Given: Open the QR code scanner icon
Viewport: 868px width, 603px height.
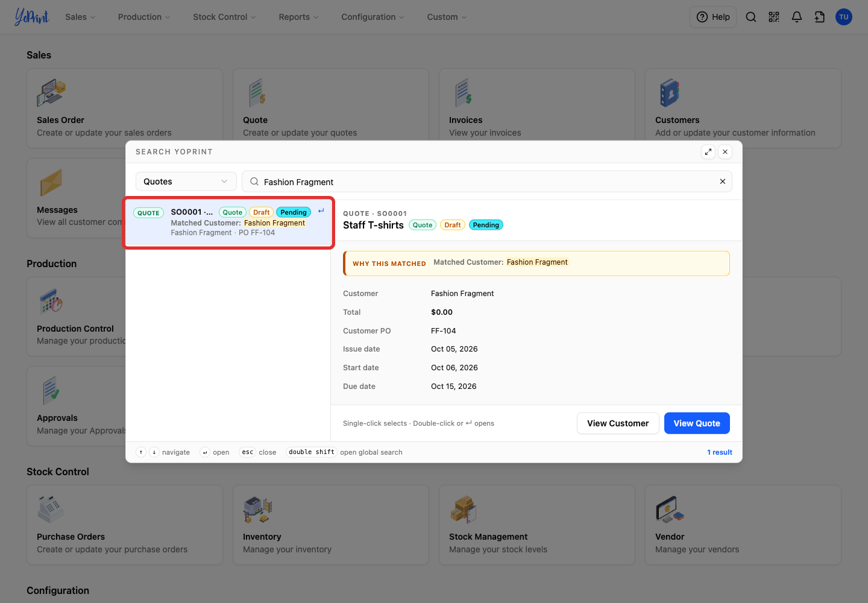Looking at the screenshot, I should pos(774,17).
